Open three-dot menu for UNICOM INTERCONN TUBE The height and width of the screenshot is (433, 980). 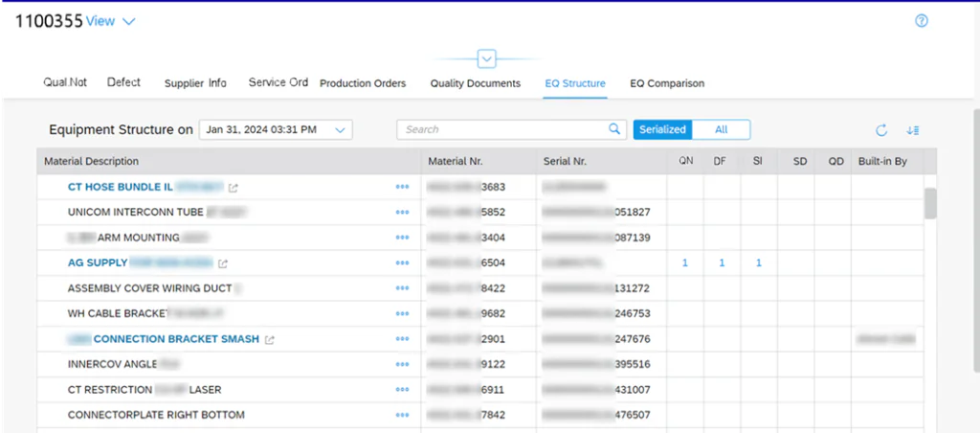[x=403, y=212]
